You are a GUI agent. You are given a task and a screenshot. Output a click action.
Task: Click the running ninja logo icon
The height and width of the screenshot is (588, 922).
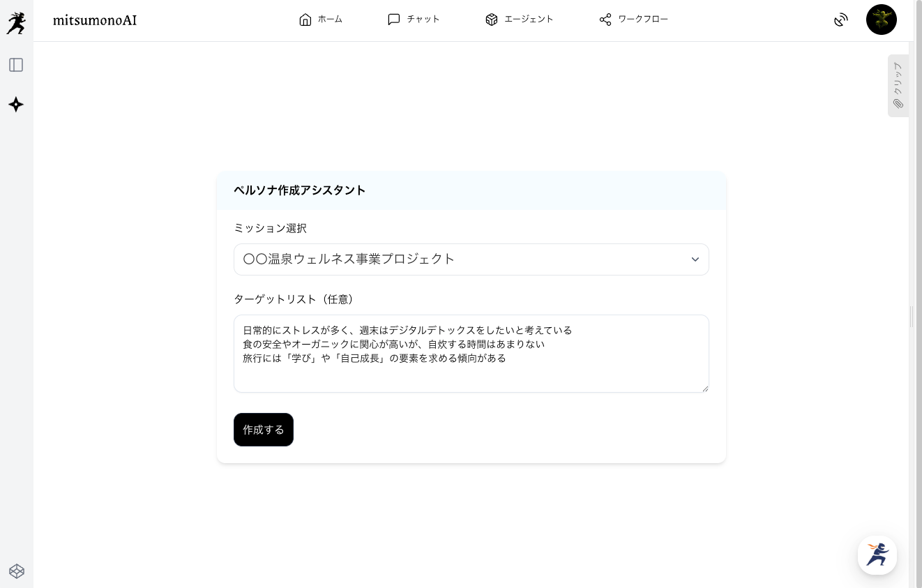point(16,23)
